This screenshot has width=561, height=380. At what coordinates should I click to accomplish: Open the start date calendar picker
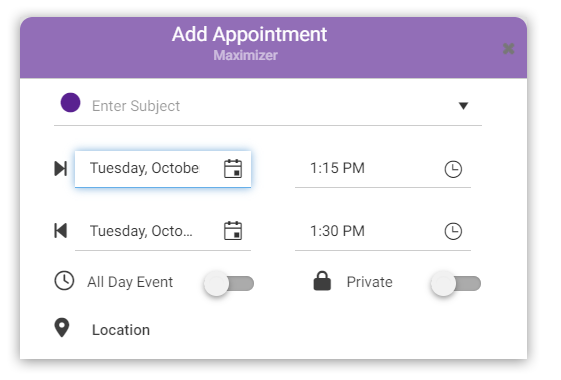point(233,169)
